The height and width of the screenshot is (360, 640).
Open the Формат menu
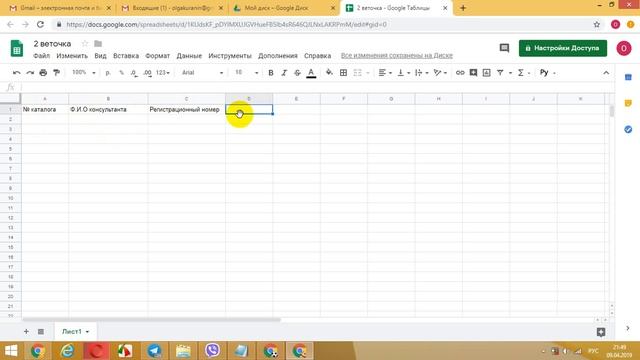158,56
